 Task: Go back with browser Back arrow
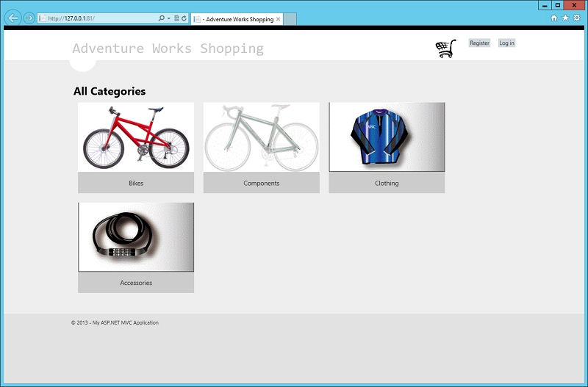pyautogui.click(x=12, y=18)
